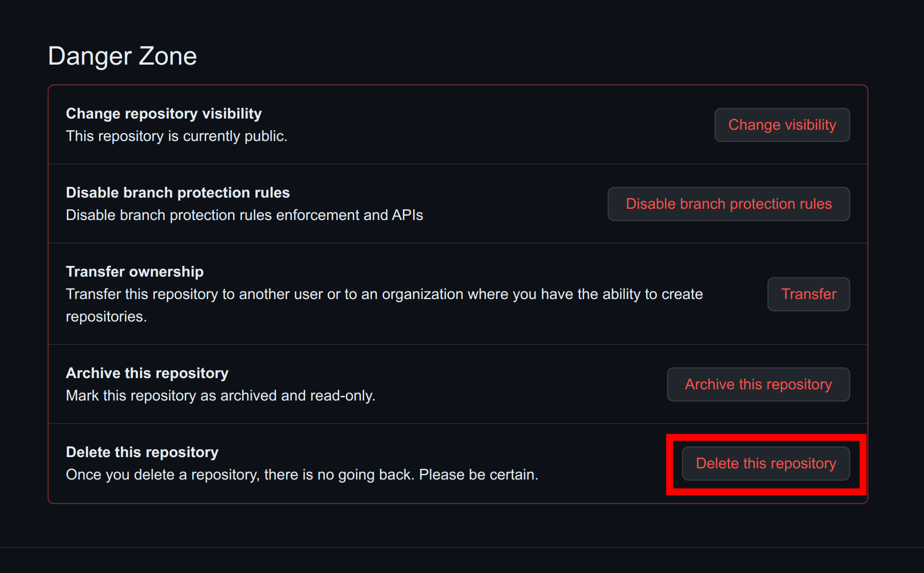Click the word 'APIs' in the branch protection description
This screenshot has width=924, height=573.
(x=407, y=215)
